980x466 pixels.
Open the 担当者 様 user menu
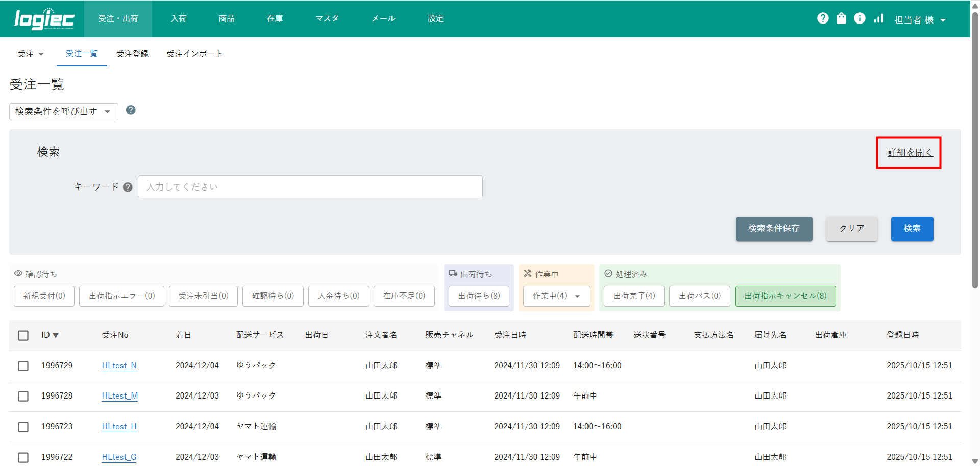920,20
